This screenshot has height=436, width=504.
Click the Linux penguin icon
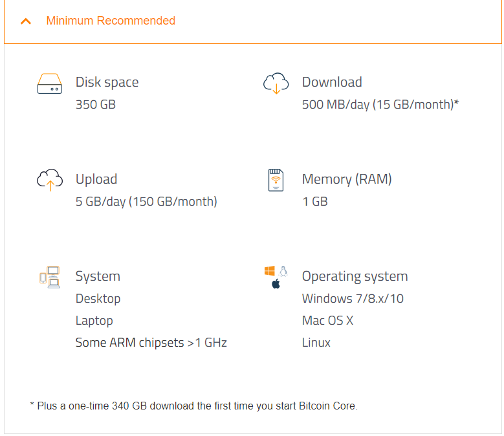283,271
